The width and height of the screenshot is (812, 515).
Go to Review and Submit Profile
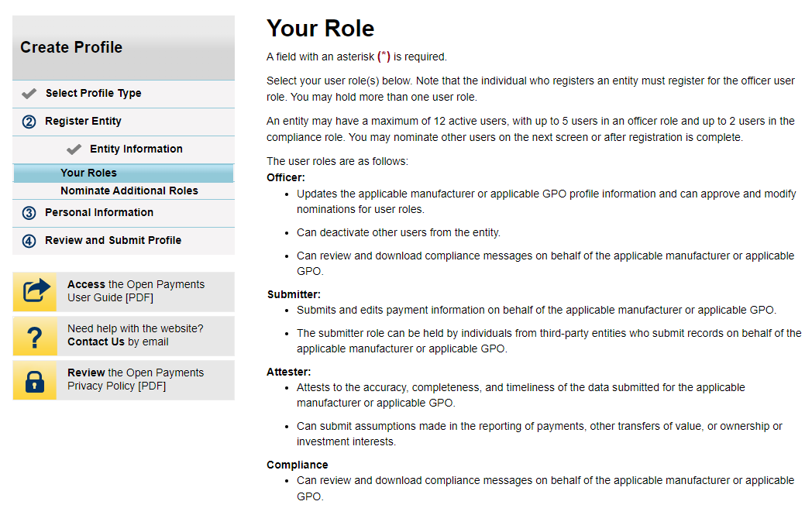[113, 241]
